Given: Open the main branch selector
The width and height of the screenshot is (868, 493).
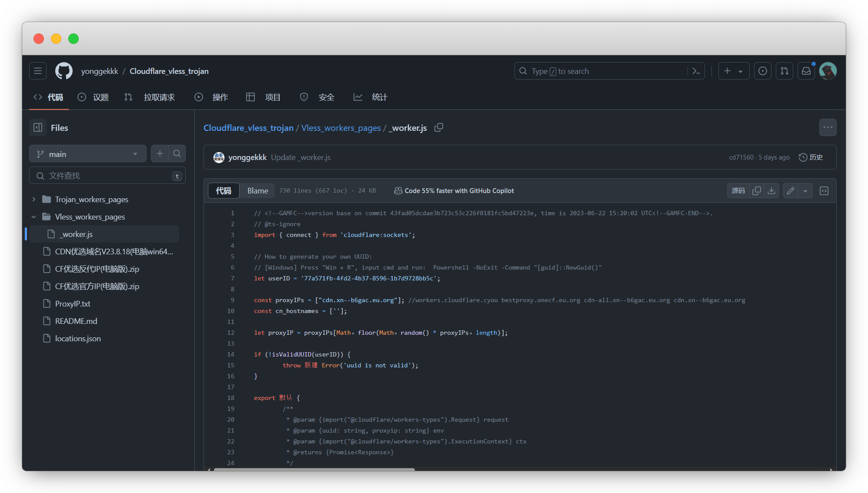Looking at the screenshot, I should coord(87,154).
